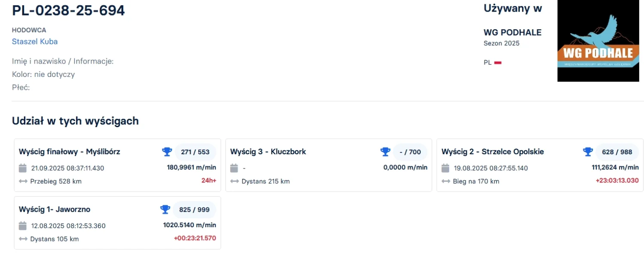Image resolution: width=644 pixels, height=253 pixels.
Task: Click calendar icon beside 21.09.2025 date
Action: 23,168
